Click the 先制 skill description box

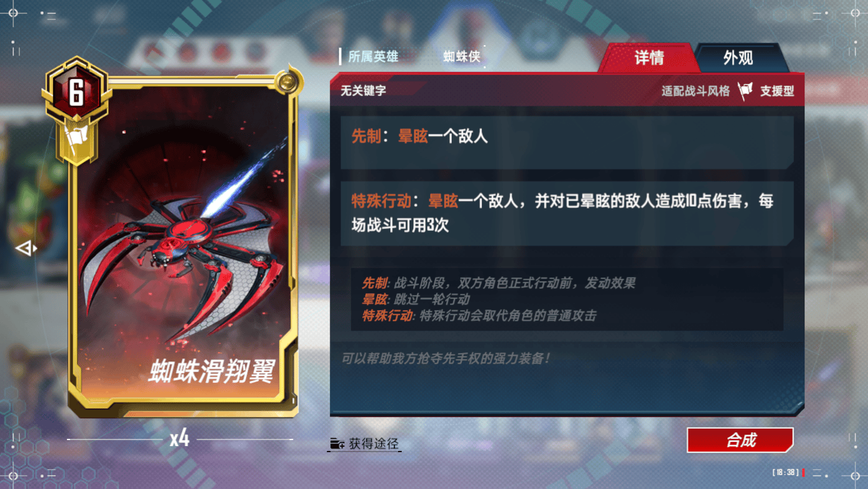click(567, 142)
